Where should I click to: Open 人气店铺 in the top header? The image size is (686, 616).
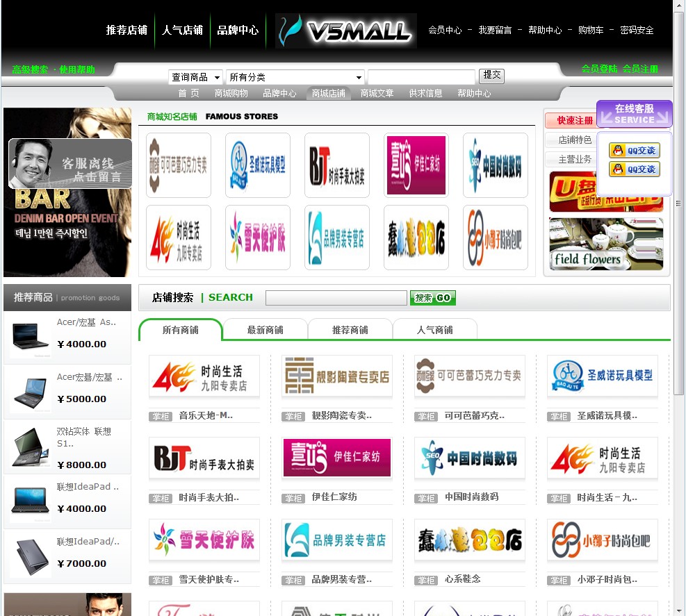point(182,30)
